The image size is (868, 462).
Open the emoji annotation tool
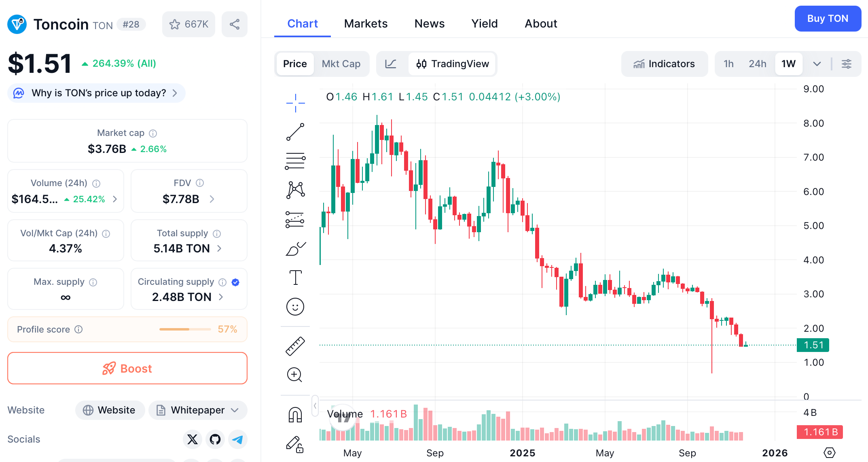[295, 307]
